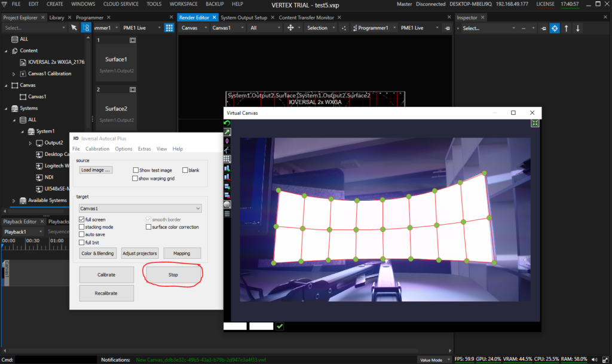Collapse the Content tree node
This screenshot has height=364, width=612.
tap(7, 51)
